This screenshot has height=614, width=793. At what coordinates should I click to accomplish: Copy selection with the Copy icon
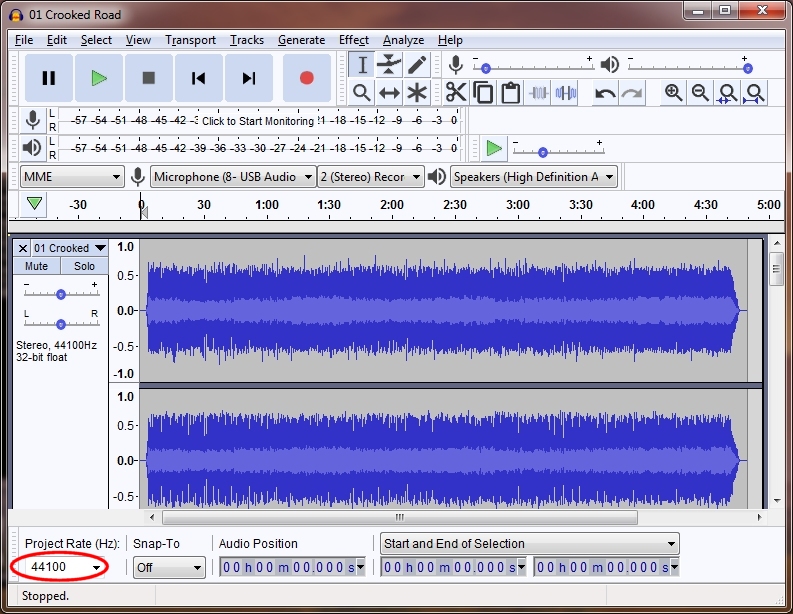point(483,93)
